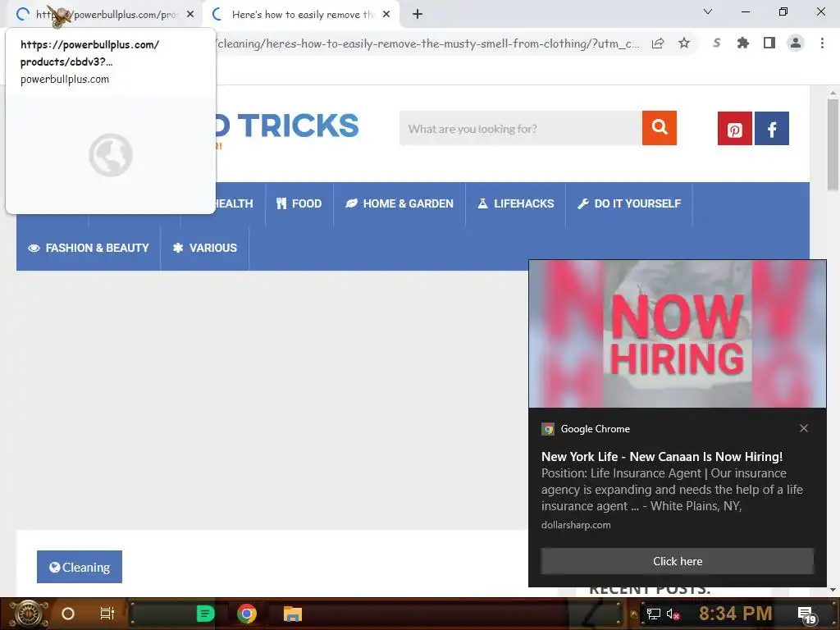Open the Extensions puzzle icon
840x630 pixels.
point(742,43)
